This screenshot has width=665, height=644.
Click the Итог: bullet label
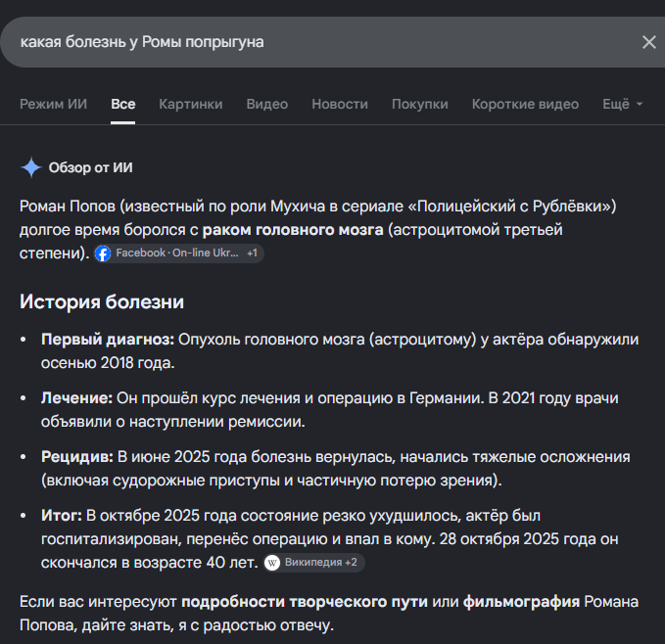click(x=62, y=516)
